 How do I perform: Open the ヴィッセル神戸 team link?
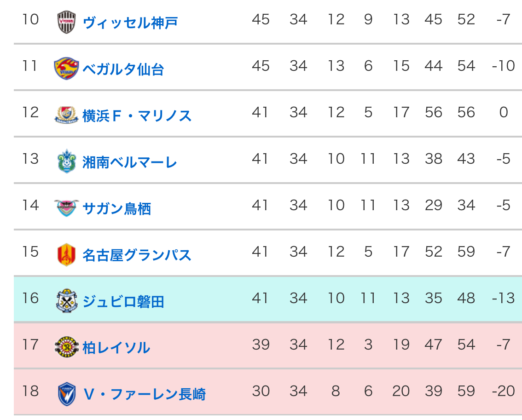tap(130, 22)
